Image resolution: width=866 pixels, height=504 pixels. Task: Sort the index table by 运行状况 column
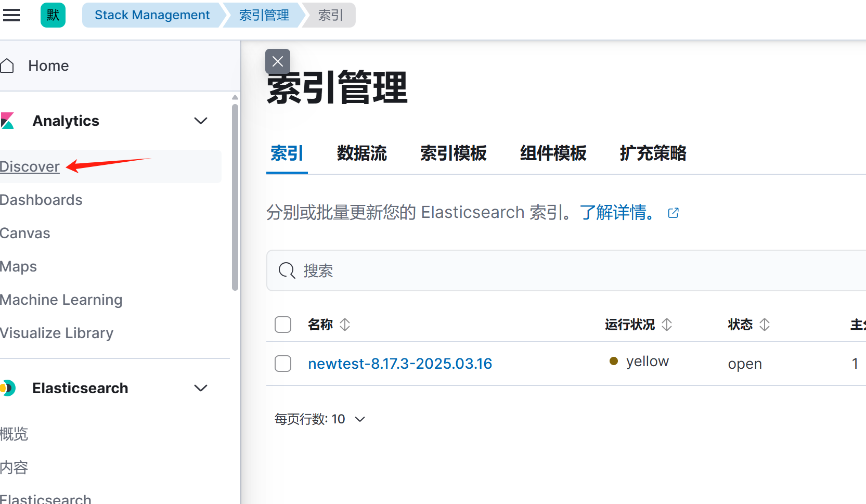click(x=667, y=325)
